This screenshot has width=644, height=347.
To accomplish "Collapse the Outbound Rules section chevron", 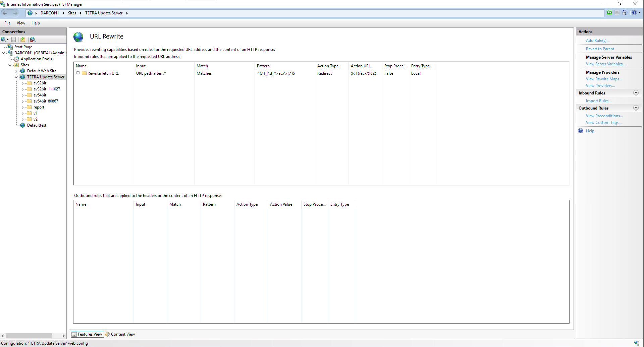I will [636, 108].
